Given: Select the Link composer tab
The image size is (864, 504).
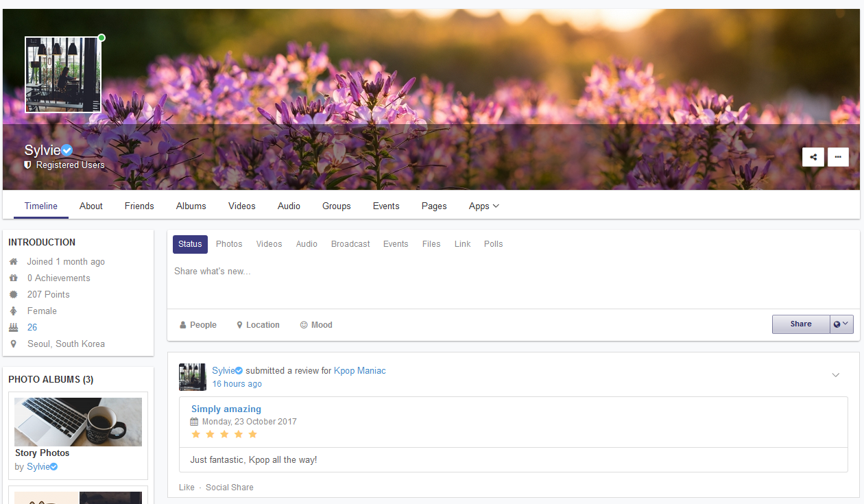Looking at the screenshot, I should coord(463,244).
